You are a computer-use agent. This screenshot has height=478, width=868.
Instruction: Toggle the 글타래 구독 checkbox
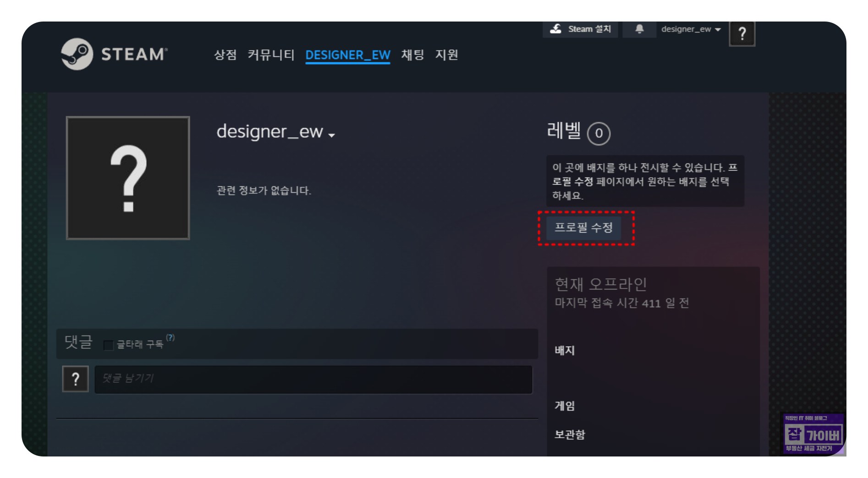pyautogui.click(x=109, y=345)
